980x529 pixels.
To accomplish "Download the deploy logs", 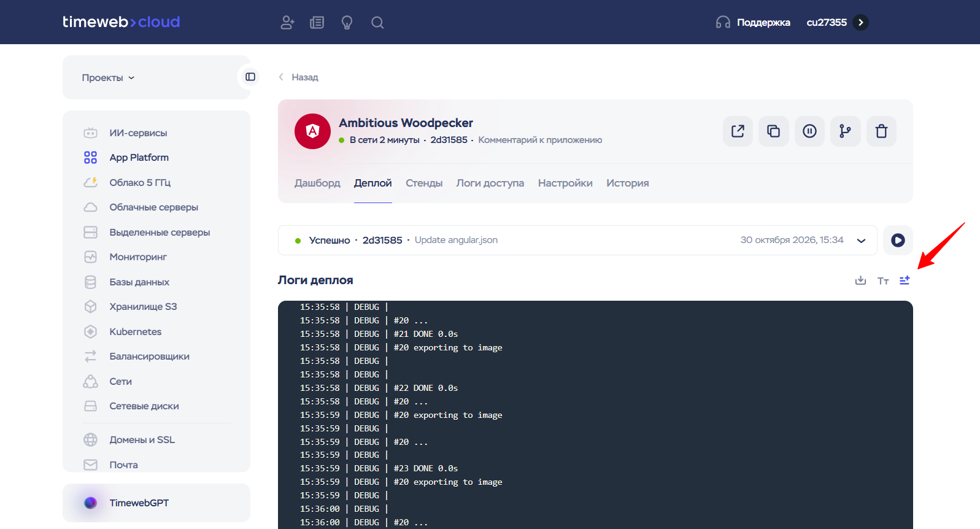I will point(860,280).
